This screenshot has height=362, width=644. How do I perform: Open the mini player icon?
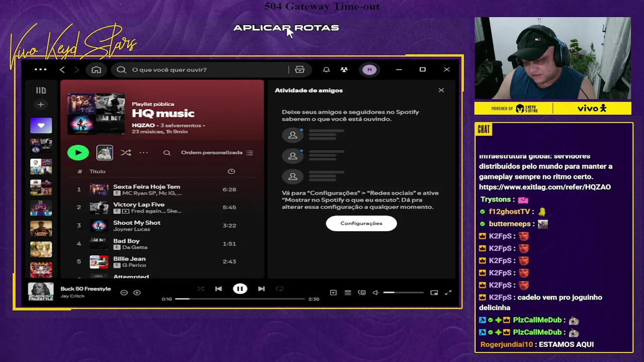tap(434, 293)
